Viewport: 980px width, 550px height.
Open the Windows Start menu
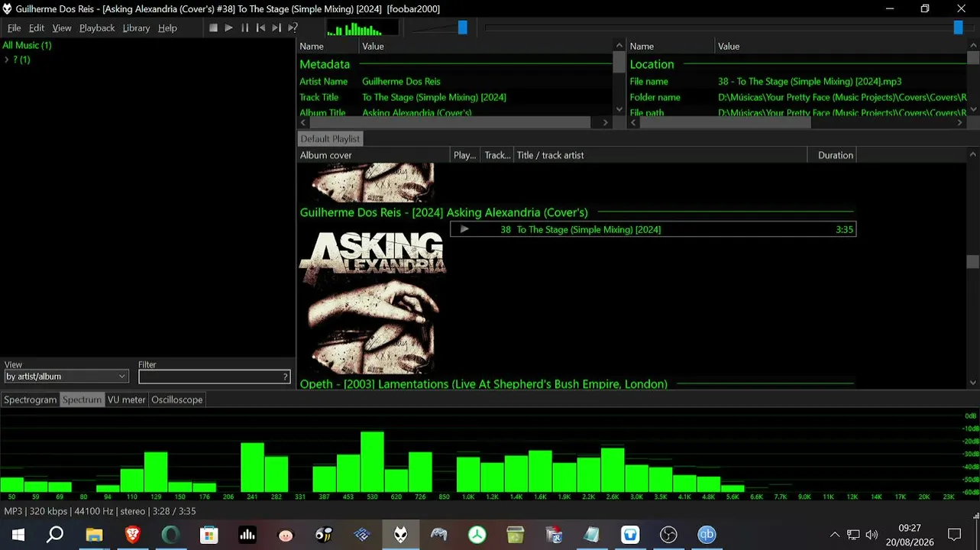click(x=18, y=535)
